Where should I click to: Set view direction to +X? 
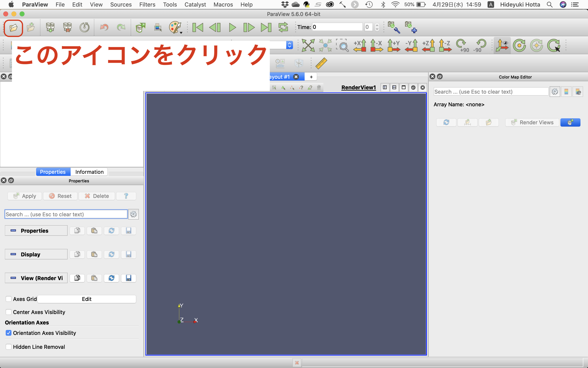360,45
